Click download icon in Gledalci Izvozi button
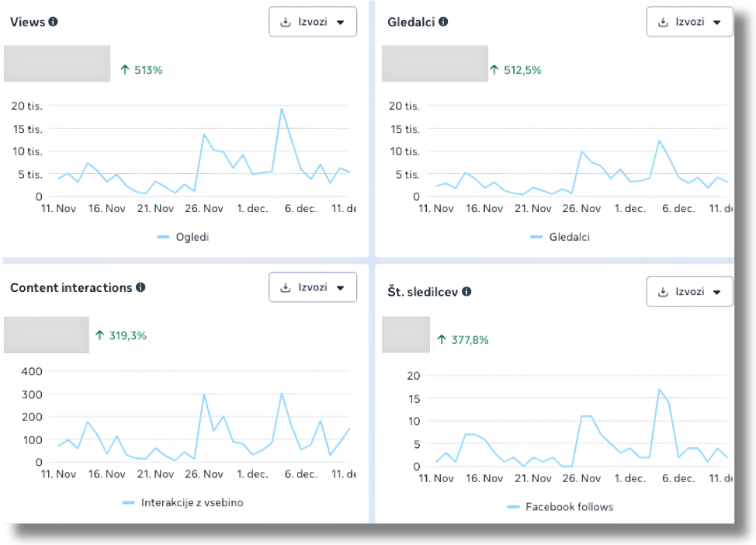The image size is (756, 545). [x=663, y=23]
